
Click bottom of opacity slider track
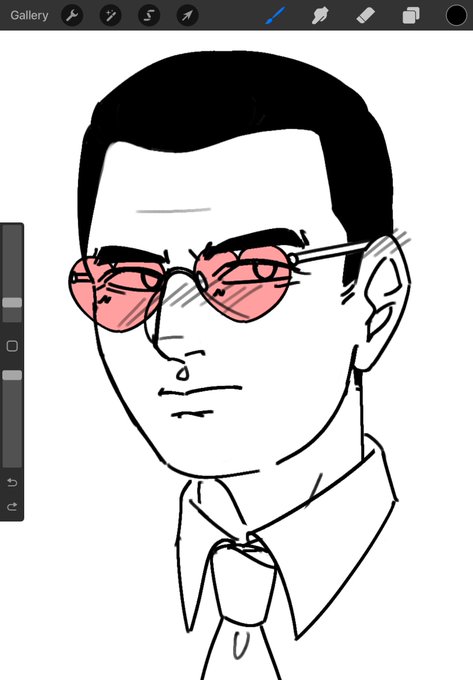click(12, 461)
